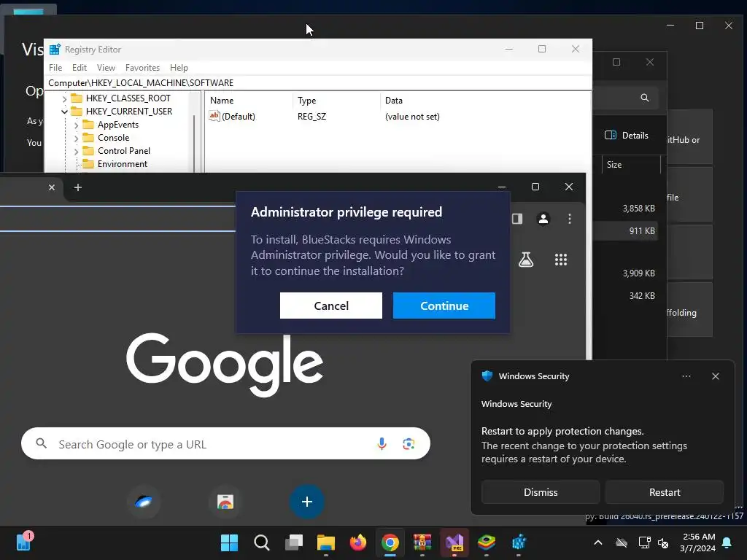Open a new Chrome tab with plus button
The height and width of the screenshot is (560, 747).
click(x=78, y=187)
